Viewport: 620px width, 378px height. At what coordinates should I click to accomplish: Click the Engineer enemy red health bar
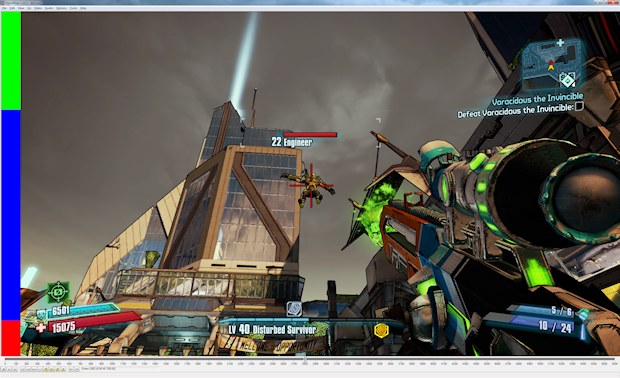[310, 135]
